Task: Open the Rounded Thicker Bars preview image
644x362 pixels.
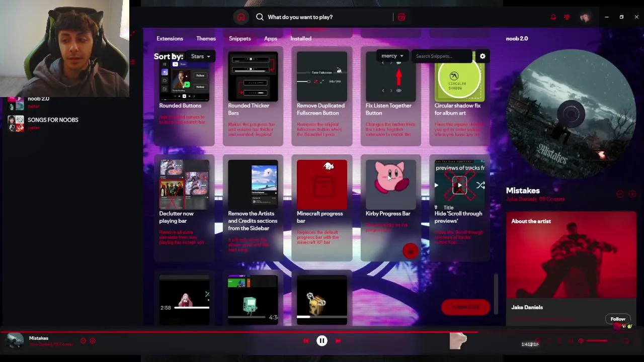Action: click(x=253, y=76)
